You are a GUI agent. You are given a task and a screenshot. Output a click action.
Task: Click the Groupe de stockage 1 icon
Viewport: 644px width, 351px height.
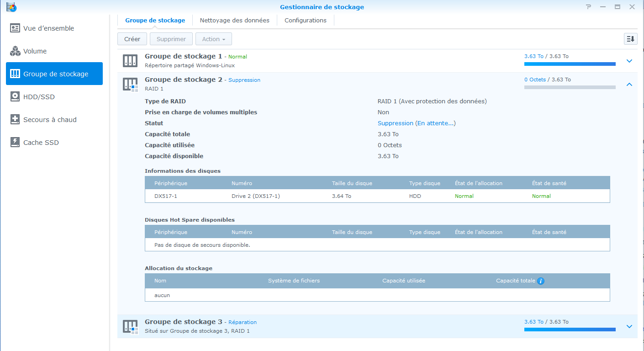130,60
